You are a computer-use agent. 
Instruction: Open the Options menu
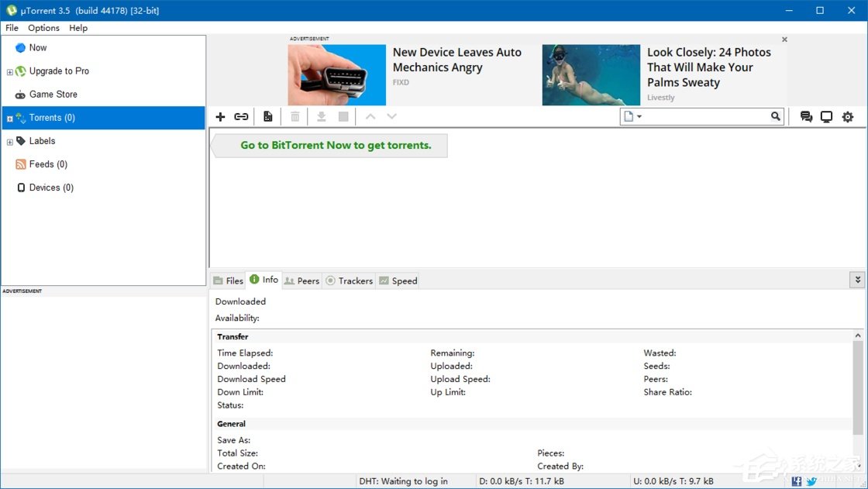(43, 28)
